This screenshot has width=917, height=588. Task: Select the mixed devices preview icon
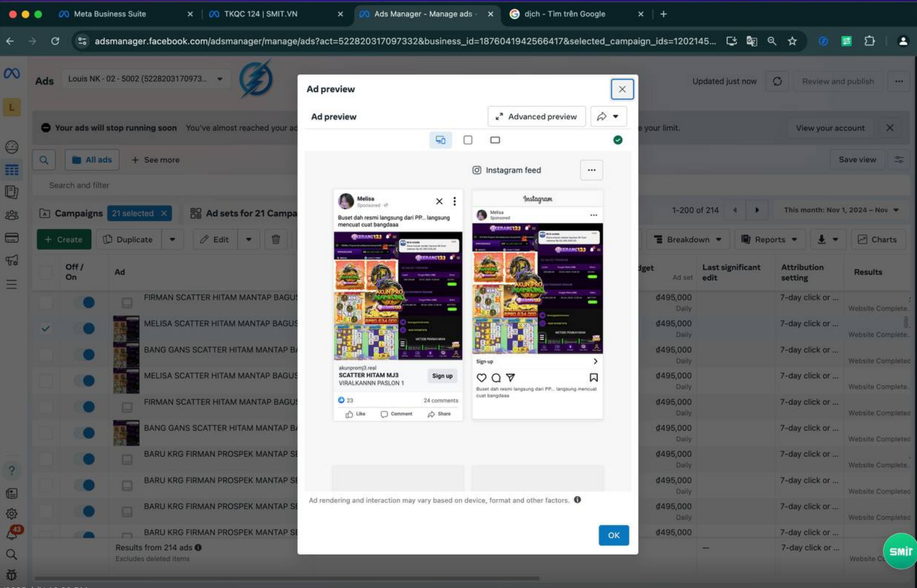[440, 140]
